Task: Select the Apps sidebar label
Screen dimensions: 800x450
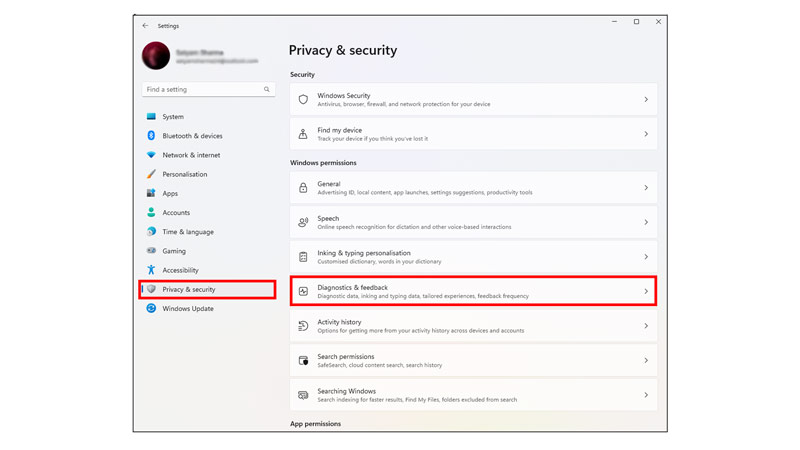Action: 170,193
